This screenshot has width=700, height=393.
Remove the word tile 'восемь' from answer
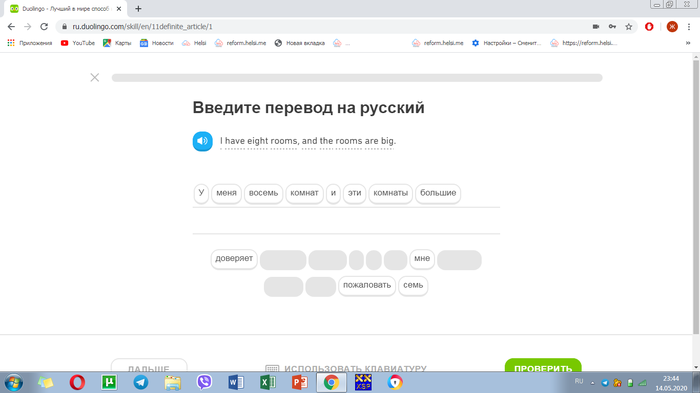[263, 193]
